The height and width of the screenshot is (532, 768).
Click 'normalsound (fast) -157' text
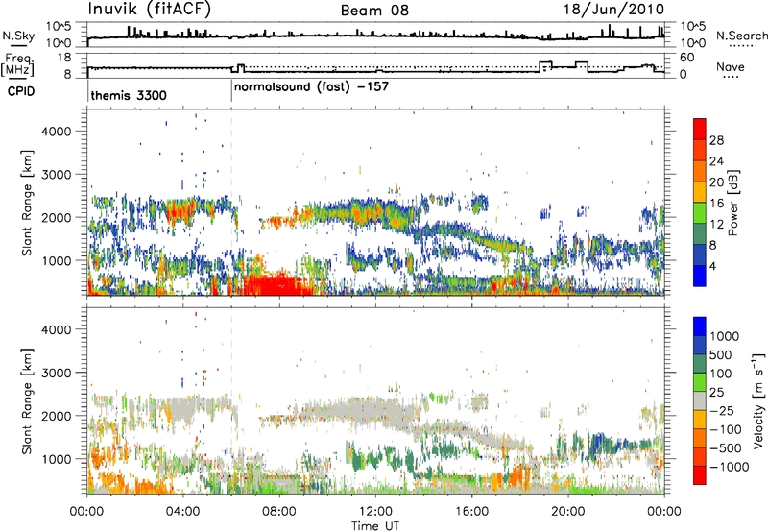311,87
